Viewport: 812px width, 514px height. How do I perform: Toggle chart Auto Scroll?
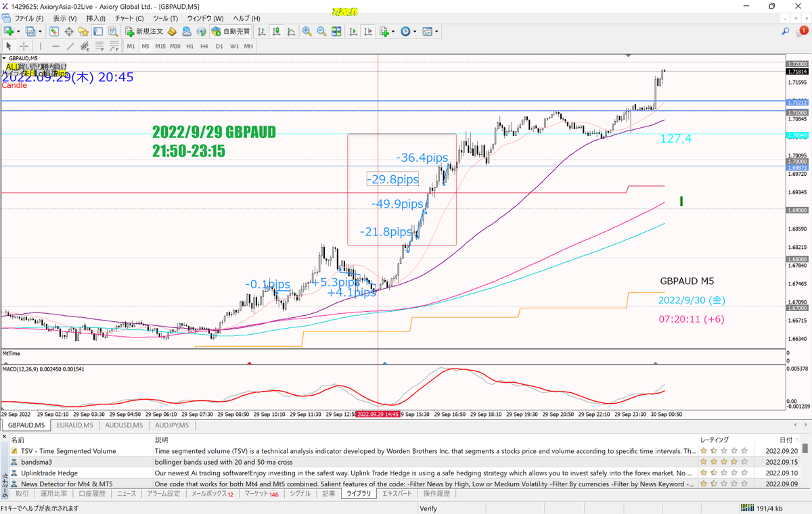tap(353, 31)
